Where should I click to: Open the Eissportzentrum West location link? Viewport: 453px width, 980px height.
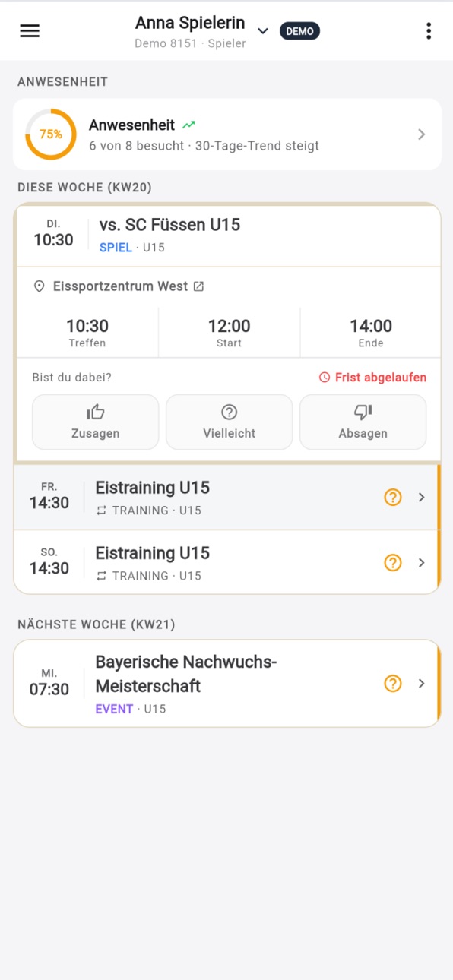click(x=119, y=286)
